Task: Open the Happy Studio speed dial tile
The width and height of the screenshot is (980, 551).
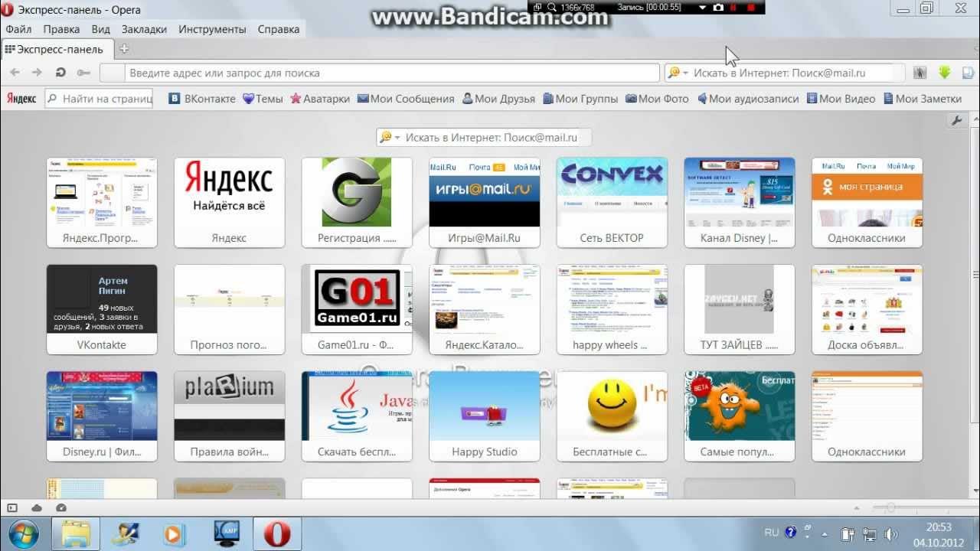Action: [484, 417]
